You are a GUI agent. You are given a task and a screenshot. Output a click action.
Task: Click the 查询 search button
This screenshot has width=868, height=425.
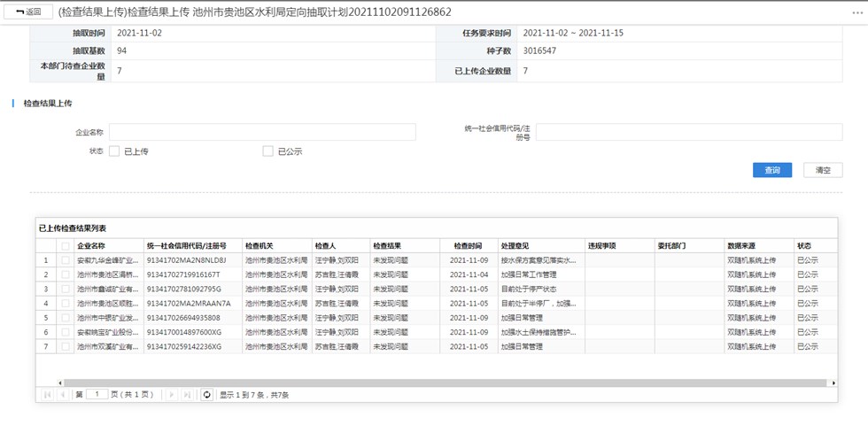(x=771, y=170)
